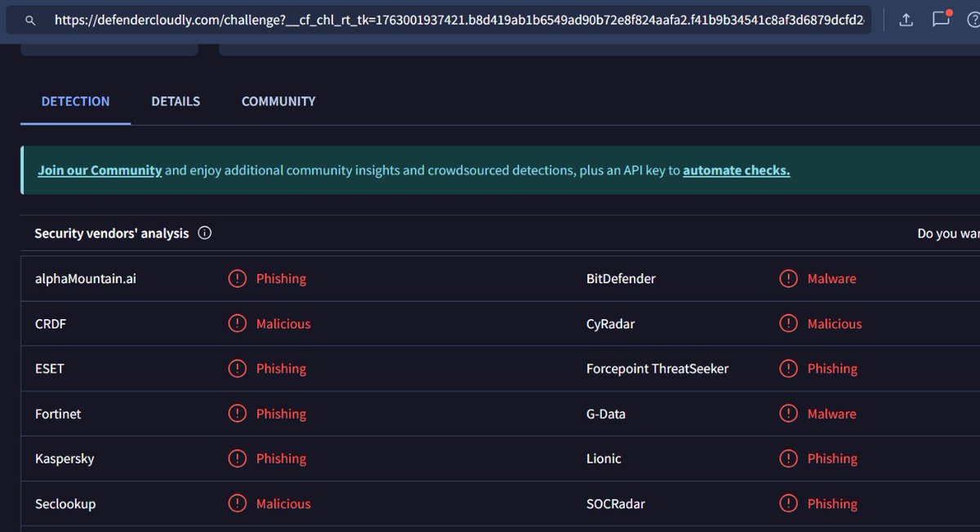Click the Phishing verdict for ESET
980x532 pixels.
click(281, 369)
